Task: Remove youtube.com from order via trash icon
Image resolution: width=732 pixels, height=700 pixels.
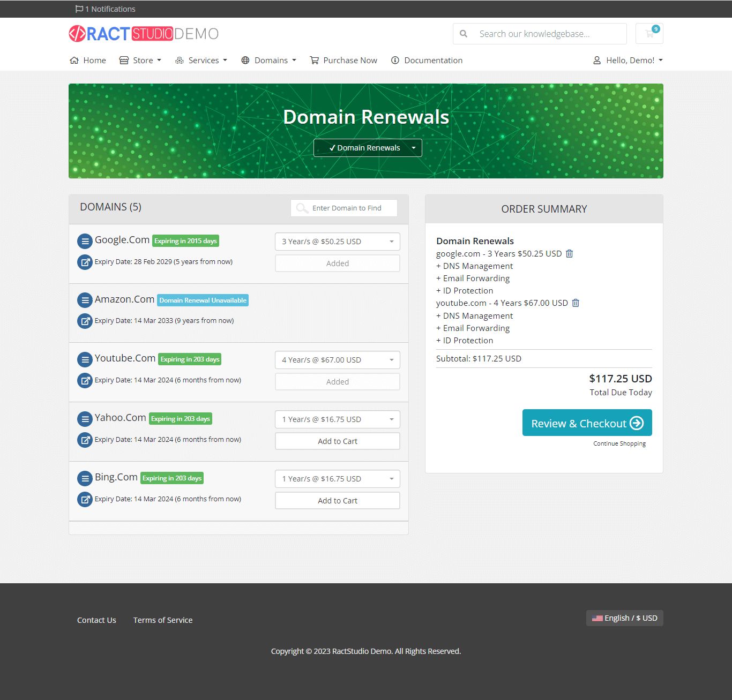Action: point(576,303)
